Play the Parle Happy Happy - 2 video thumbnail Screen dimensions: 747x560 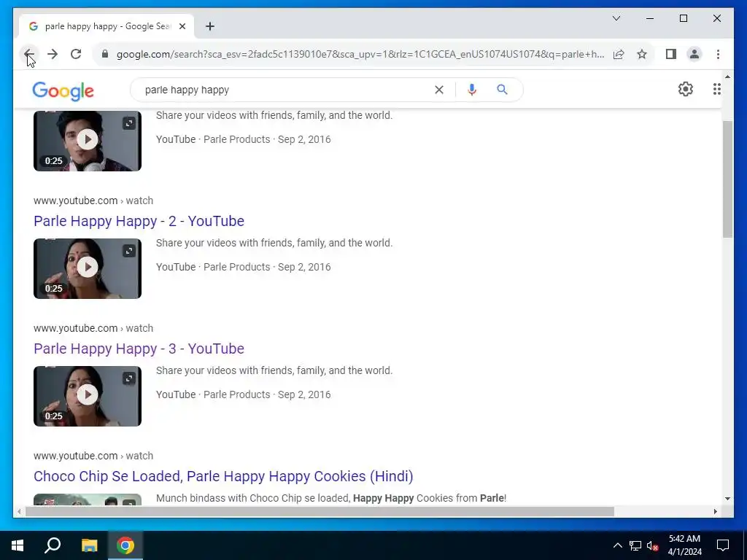(x=88, y=268)
